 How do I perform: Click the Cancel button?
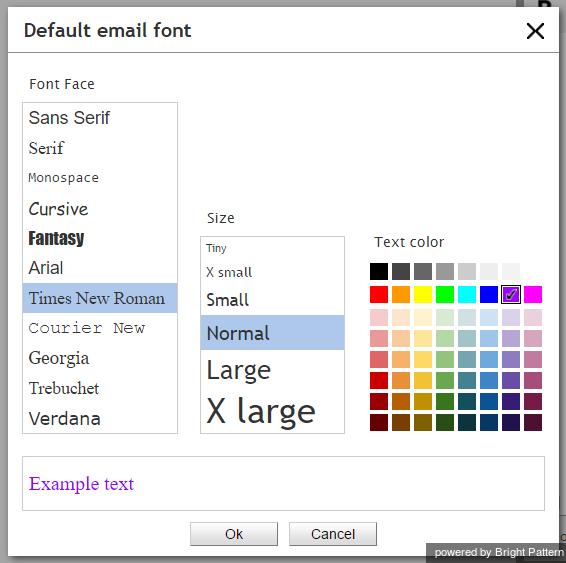(x=333, y=534)
